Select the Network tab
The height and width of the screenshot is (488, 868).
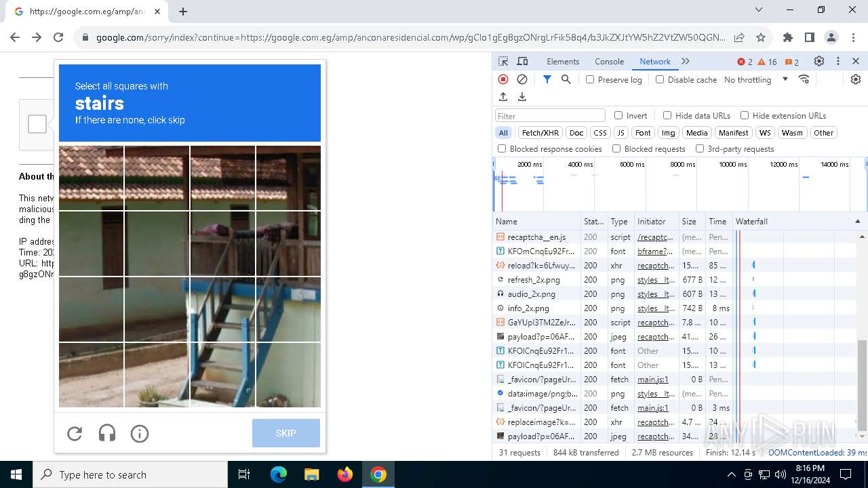tap(655, 61)
